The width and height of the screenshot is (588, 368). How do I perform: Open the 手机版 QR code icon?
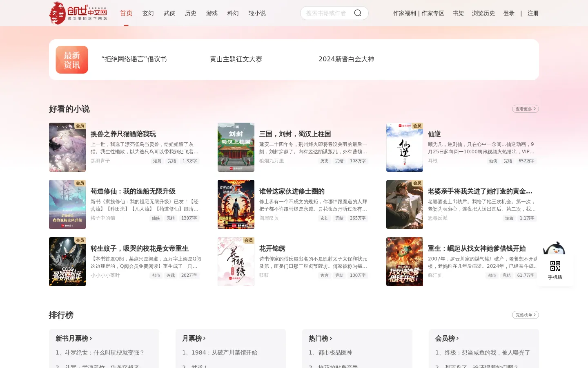point(555,266)
